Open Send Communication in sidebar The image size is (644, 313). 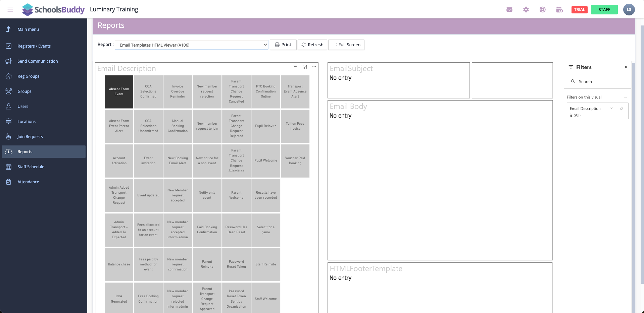click(38, 61)
